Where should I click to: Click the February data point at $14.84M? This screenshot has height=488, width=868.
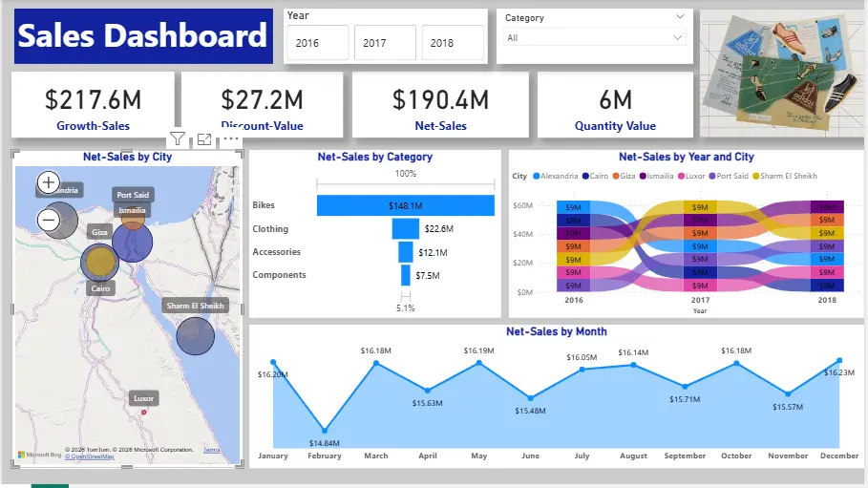coord(325,431)
